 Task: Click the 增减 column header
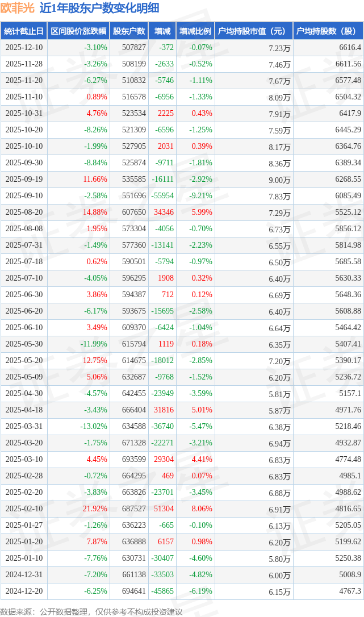pyautogui.click(x=162, y=31)
